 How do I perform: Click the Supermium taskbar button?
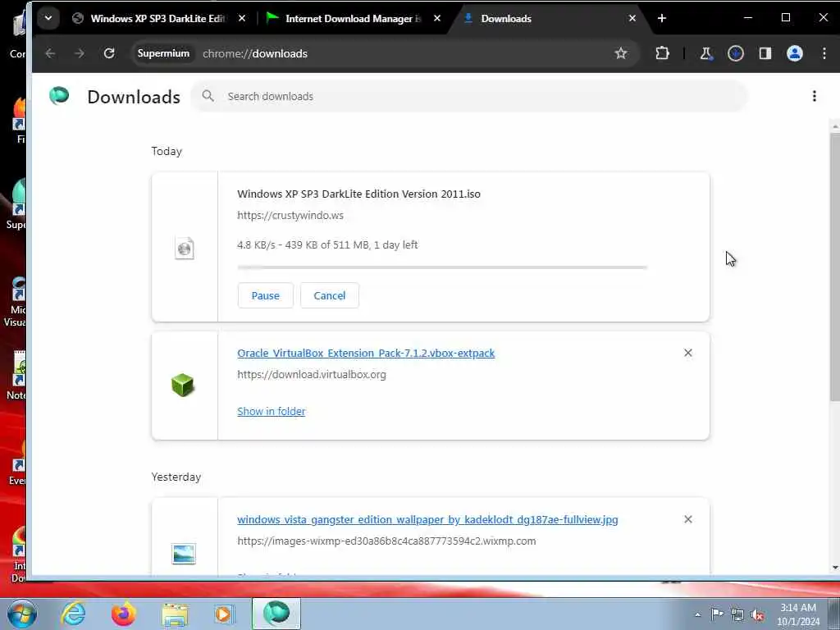276,614
